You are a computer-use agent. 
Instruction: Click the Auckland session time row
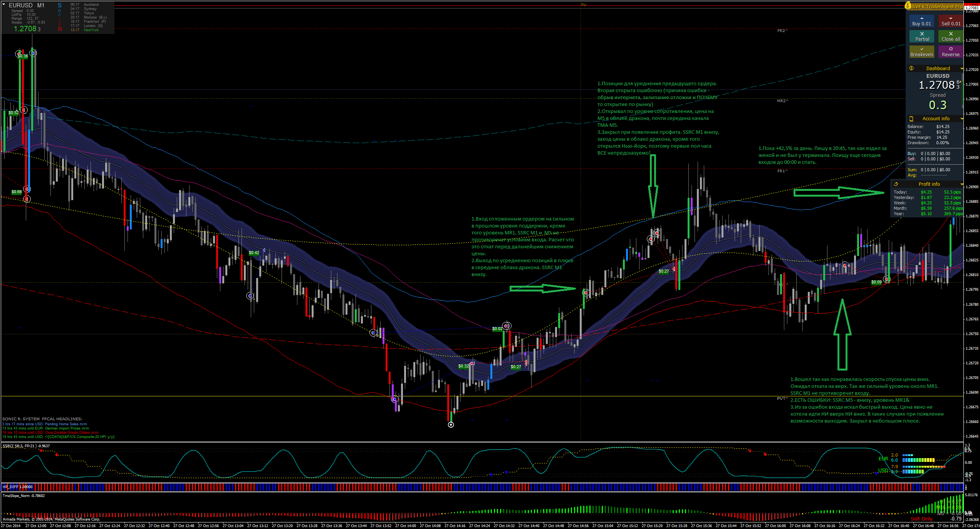[x=84, y=5]
